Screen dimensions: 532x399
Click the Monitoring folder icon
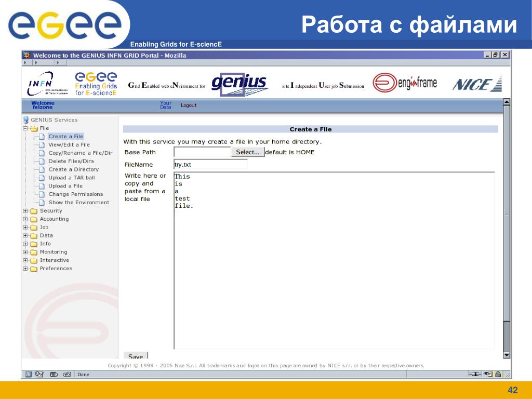pyautogui.click(x=34, y=252)
